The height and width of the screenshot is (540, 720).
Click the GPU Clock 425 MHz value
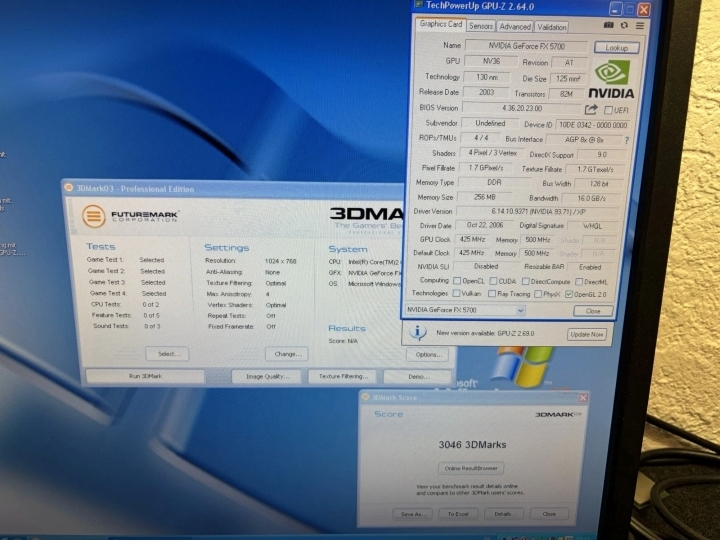[472, 240]
